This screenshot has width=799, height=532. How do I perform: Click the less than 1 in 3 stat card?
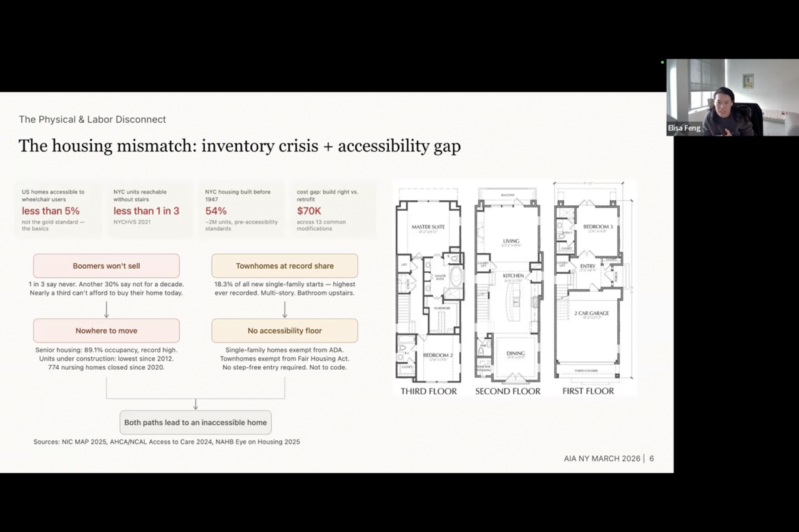(x=150, y=210)
